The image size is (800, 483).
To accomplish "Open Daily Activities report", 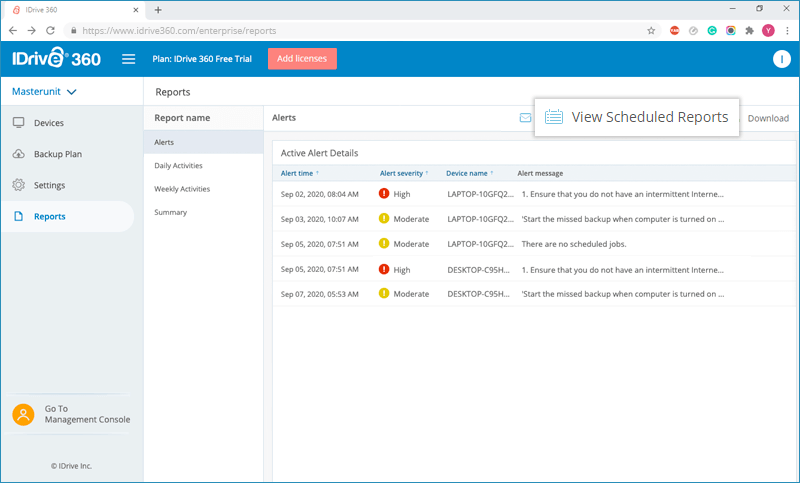I will tap(178, 166).
